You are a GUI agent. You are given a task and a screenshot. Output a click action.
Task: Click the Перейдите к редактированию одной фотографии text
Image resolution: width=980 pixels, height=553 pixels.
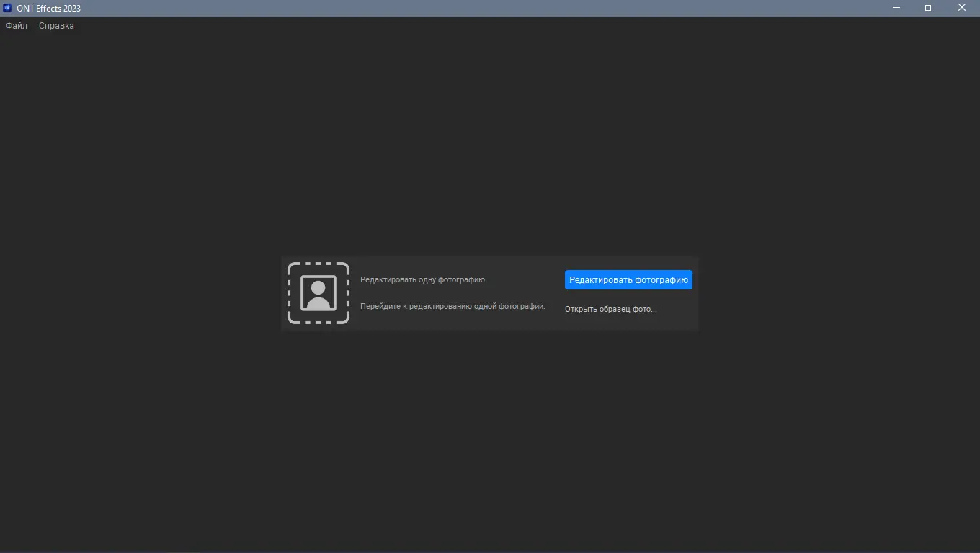tap(453, 306)
